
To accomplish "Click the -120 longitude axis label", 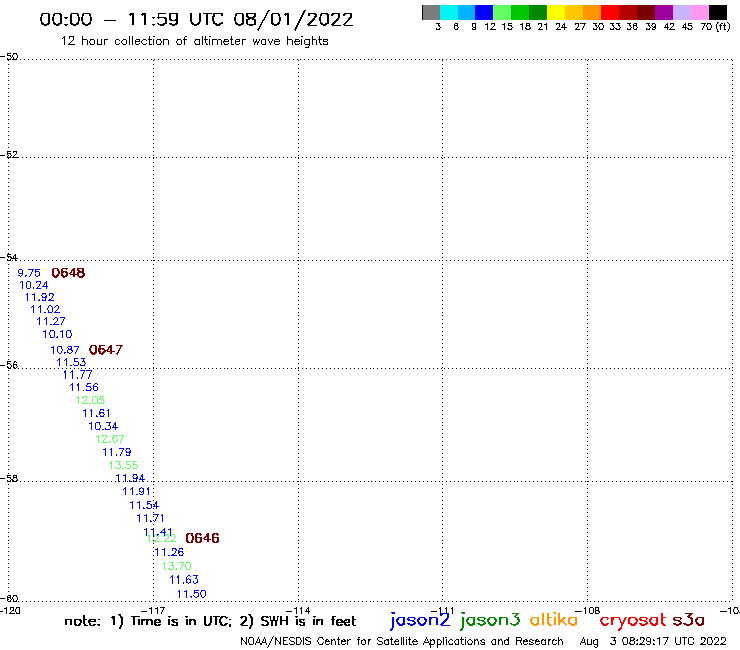I will (x=10, y=611).
